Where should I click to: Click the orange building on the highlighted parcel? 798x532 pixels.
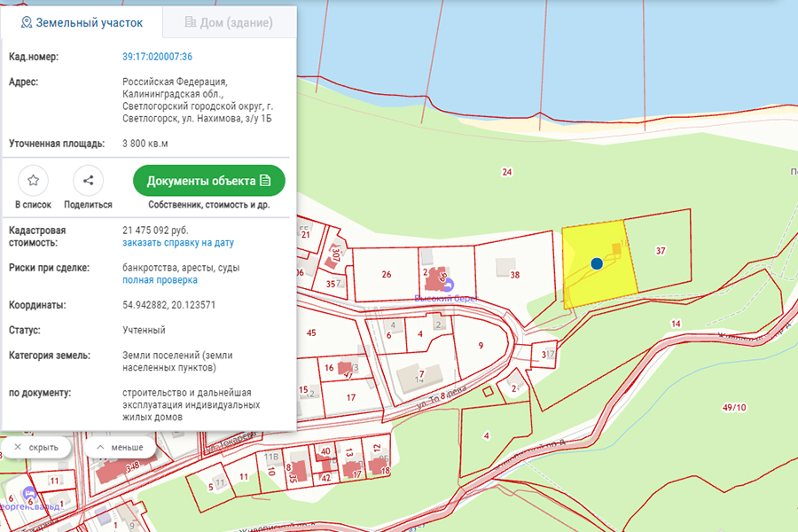pos(616,248)
